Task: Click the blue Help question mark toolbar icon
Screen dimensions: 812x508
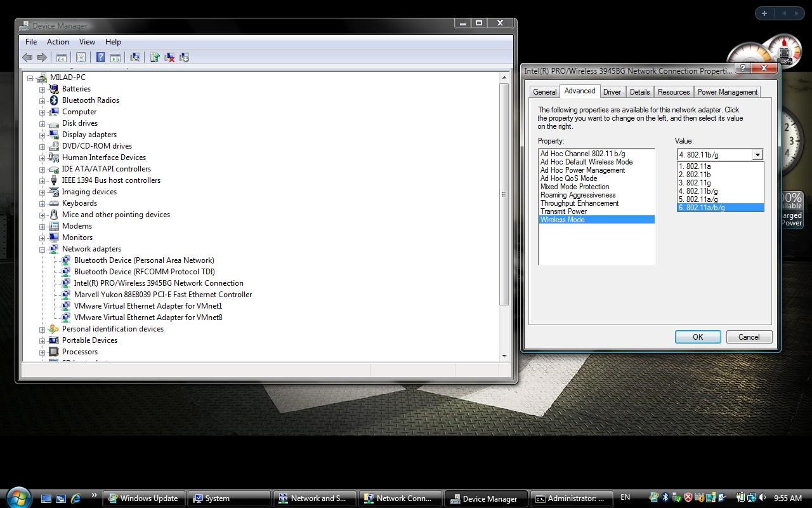Action: pyautogui.click(x=100, y=58)
